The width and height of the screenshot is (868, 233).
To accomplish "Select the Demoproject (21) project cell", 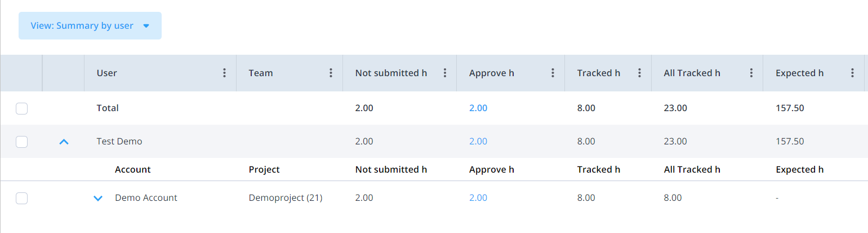I will pyautogui.click(x=286, y=198).
